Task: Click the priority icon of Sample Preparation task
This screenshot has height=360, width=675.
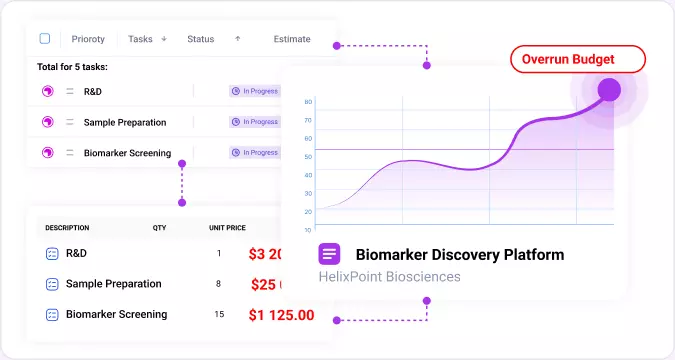Action: click(48, 122)
